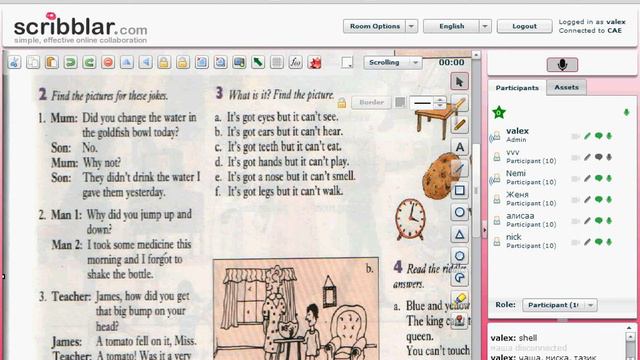The width and height of the screenshot is (640, 360).
Task: Click the green star icon in Participants
Action: coord(499,112)
